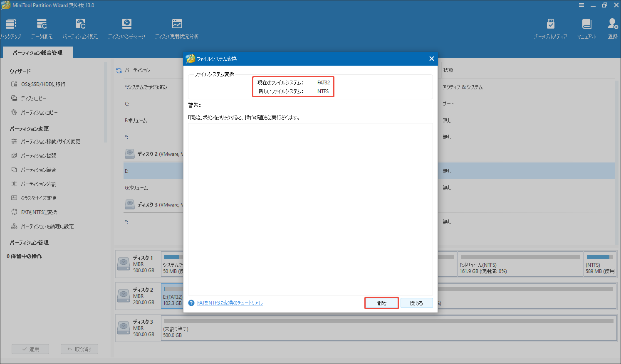Refresh the partition list

point(119,70)
